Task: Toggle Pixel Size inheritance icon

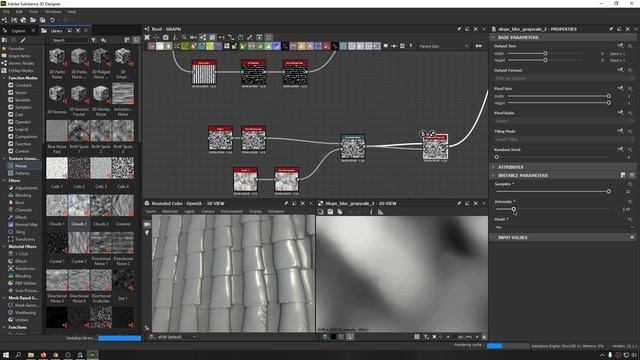Action: [x=620, y=88]
